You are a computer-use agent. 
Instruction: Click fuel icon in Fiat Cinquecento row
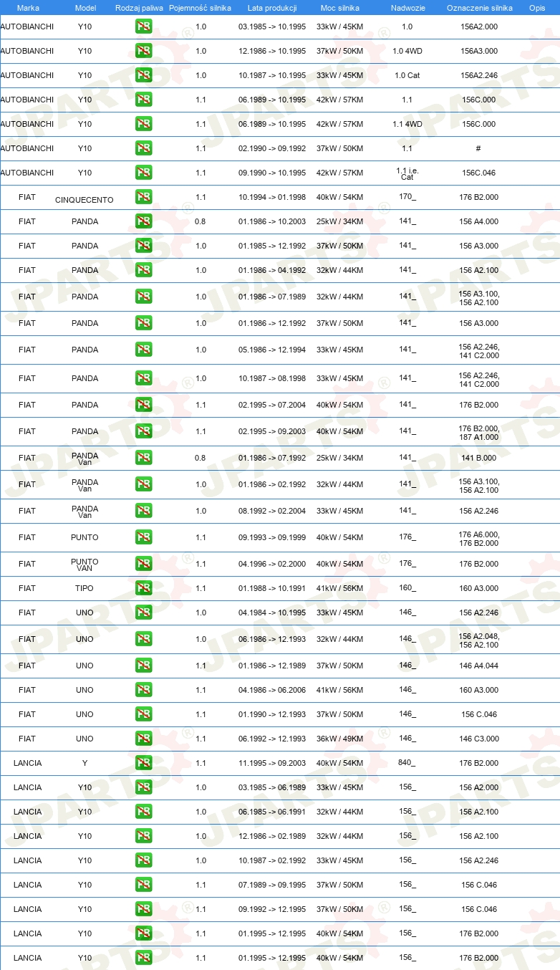tap(143, 198)
